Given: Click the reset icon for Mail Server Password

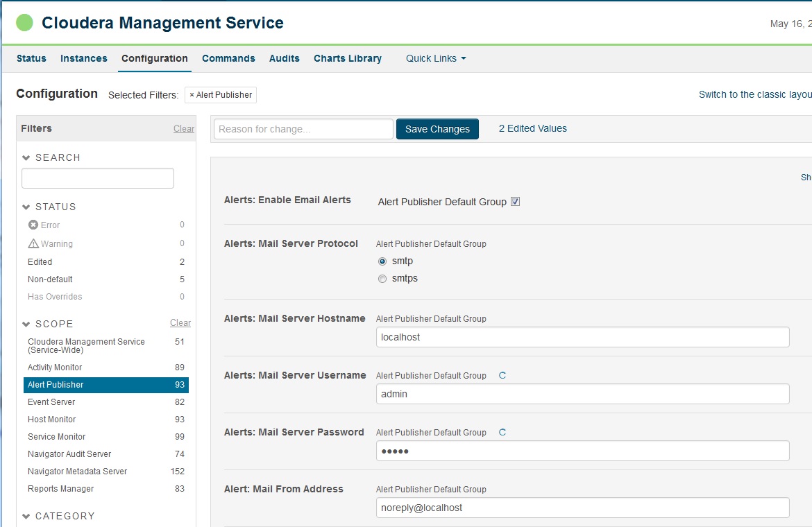Looking at the screenshot, I should pos(502,432).
